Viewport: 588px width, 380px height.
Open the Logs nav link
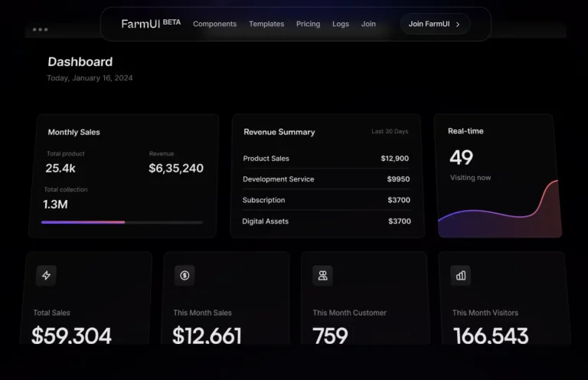point(341,24)
